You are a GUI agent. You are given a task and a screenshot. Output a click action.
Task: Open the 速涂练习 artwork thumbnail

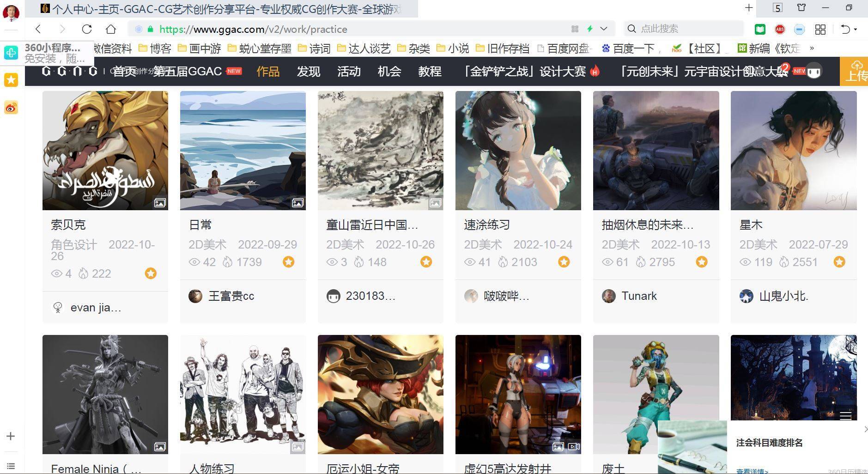pos(518,151)
